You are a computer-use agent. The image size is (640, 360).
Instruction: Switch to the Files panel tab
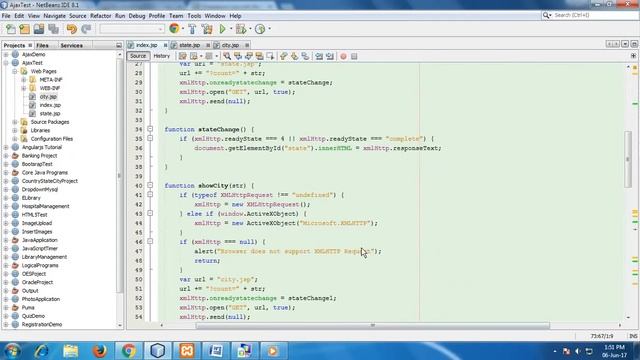tap(42, 45)
